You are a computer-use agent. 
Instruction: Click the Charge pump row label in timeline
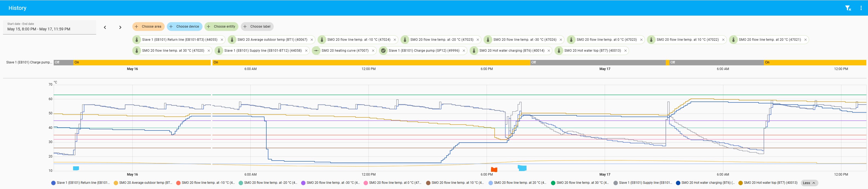click(x=29, y=62)
